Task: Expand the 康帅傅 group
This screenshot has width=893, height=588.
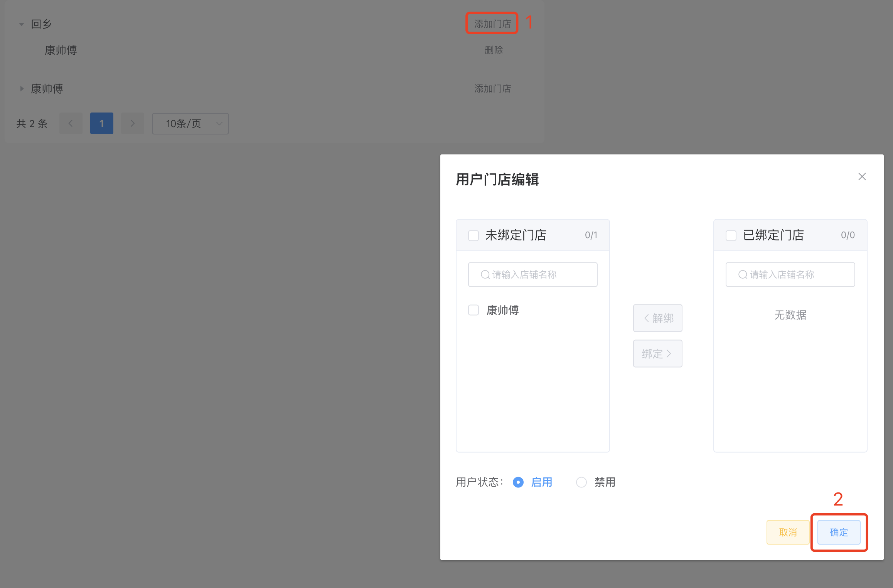Action: pyautogui.click(x=22, y=89)
